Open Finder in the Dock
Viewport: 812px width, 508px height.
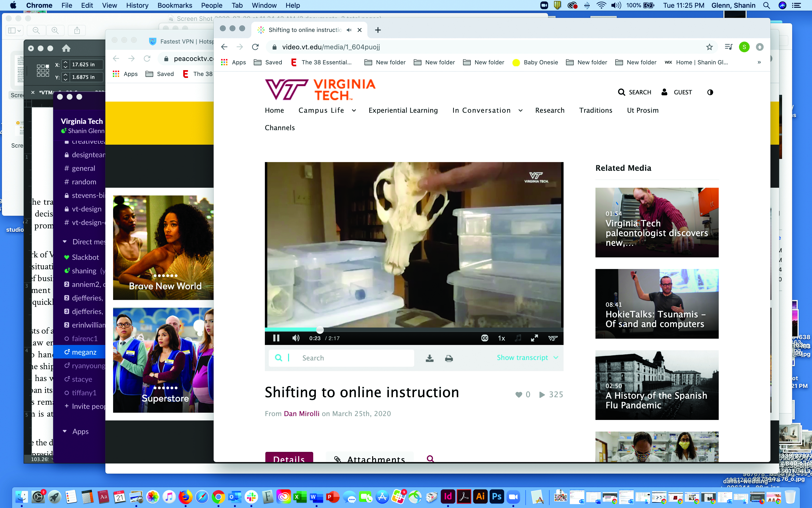[22, 497]
